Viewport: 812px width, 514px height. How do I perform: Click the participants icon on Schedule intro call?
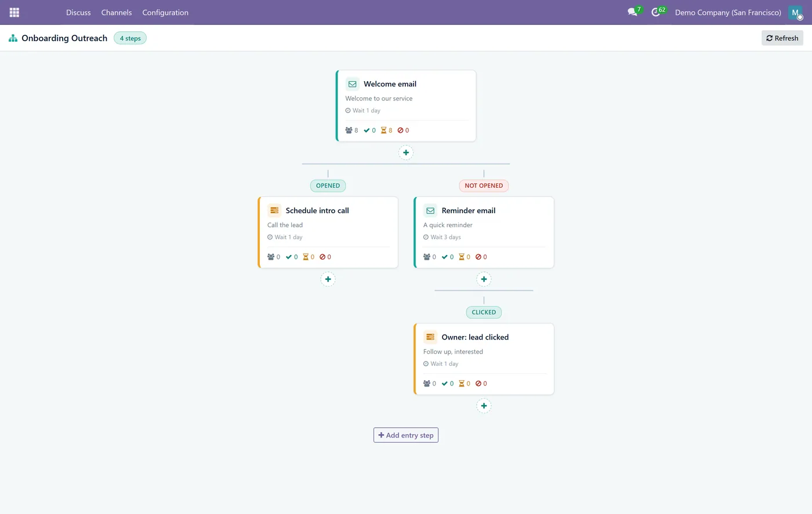[x=271, y=257]
